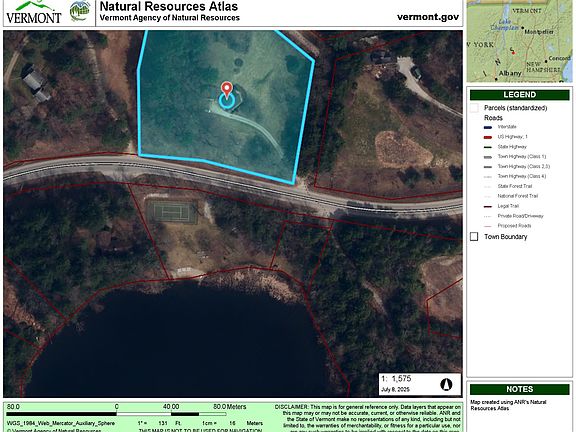Click the Lake Champlain label on overview map

coord(505,25)
